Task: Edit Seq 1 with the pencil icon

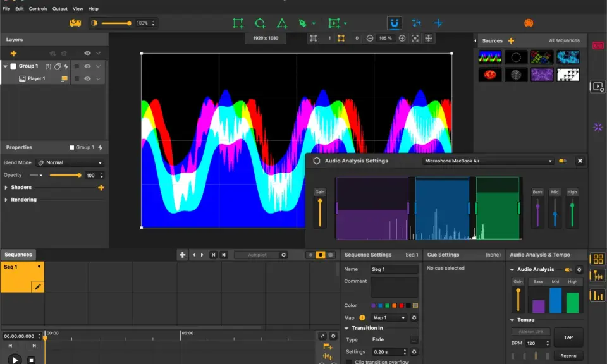Action: click(x=37, y=287)
